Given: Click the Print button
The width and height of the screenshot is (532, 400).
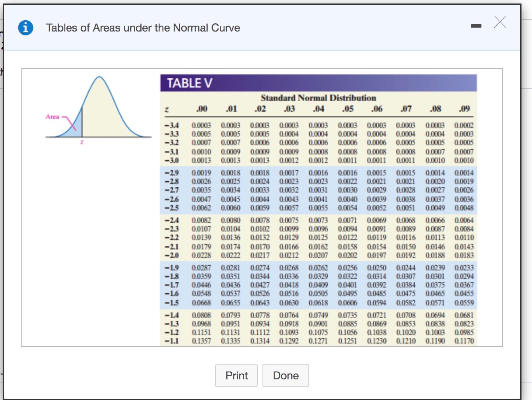Looking at the screenshot, I should (x=236, y=375).
